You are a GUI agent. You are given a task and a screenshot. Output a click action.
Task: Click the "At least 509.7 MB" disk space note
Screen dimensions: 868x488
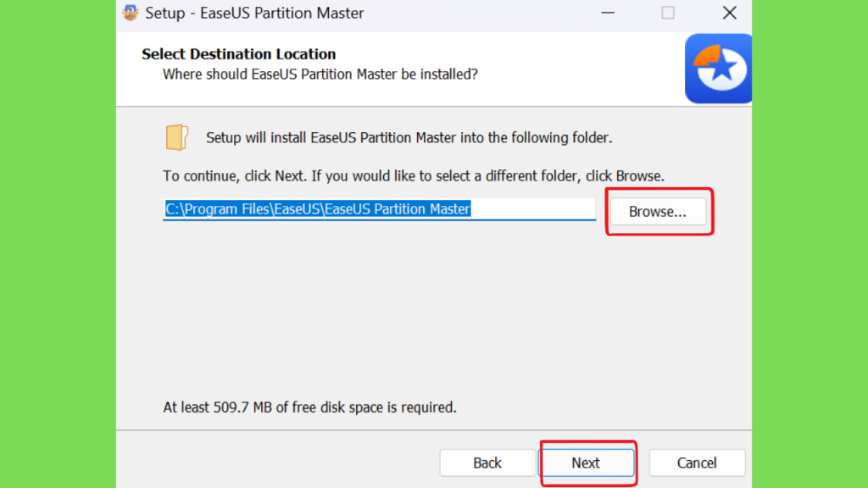(309, 408)
